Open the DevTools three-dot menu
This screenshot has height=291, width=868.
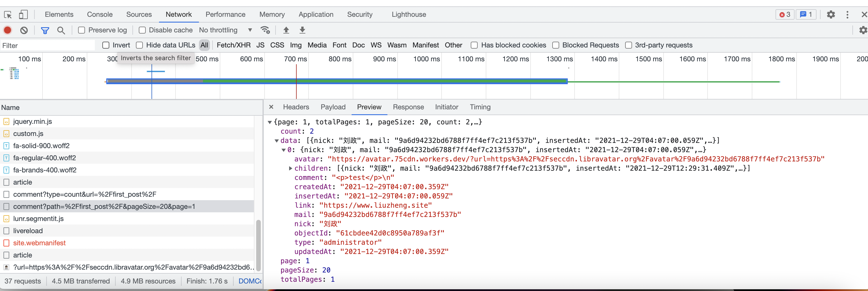coord(847,14)
